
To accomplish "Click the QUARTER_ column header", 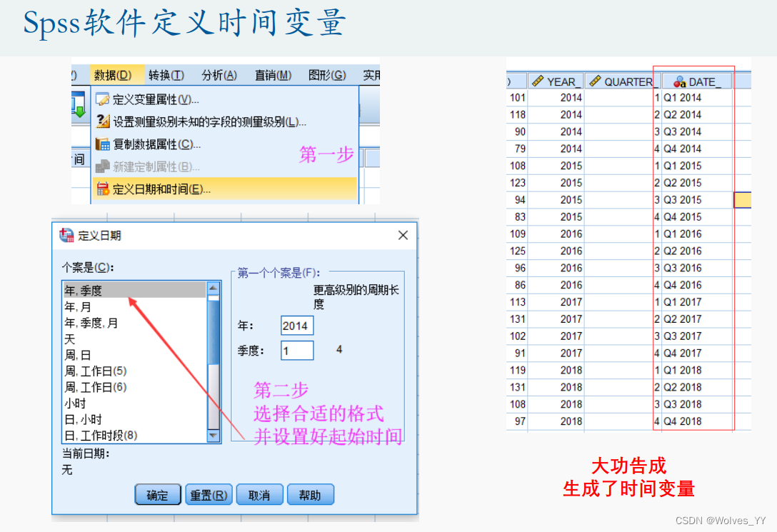I will click(x=623, y=81).
